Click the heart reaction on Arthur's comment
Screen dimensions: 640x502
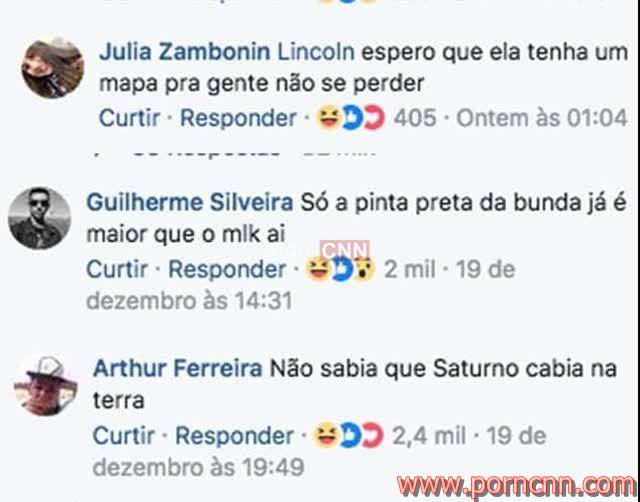(372, 435)
